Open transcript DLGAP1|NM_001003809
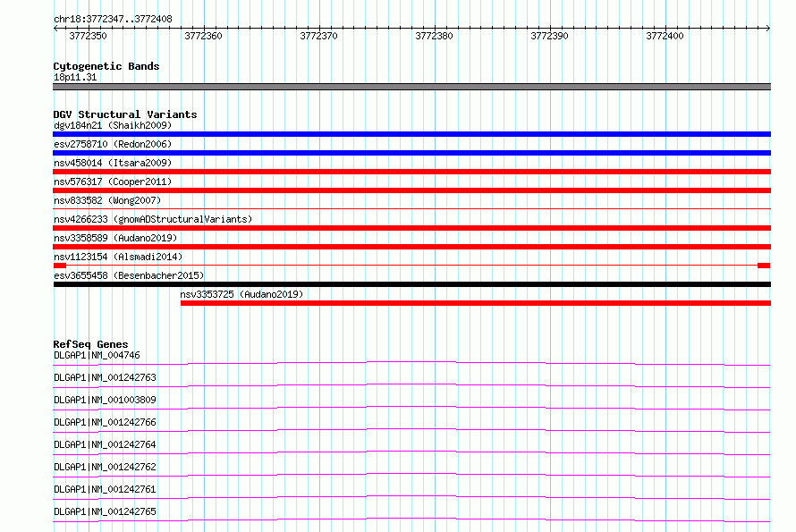796x532 pixels. pyautogui.click(x=105, y=400)
